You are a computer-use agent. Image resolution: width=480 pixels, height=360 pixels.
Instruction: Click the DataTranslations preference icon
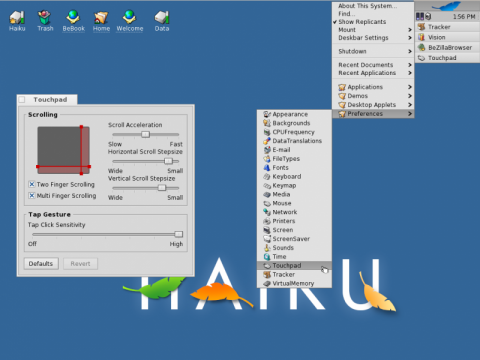(267, 141)
